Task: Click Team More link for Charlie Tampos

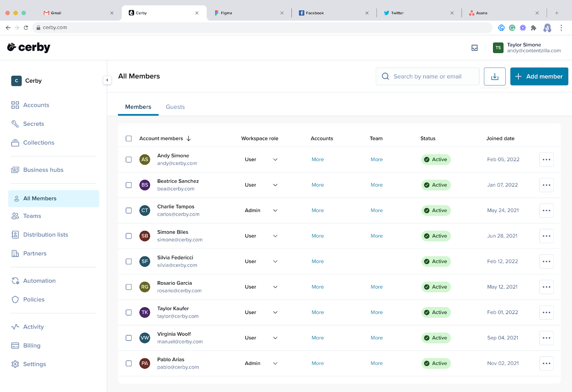Action: pos(376,210)
